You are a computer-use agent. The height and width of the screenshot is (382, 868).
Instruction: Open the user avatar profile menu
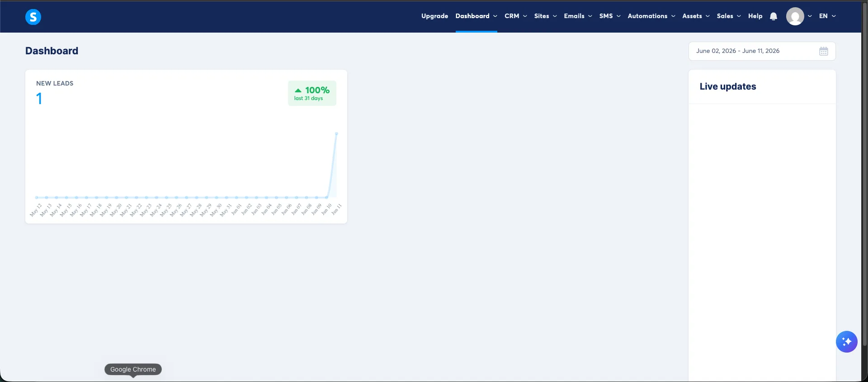795,16
